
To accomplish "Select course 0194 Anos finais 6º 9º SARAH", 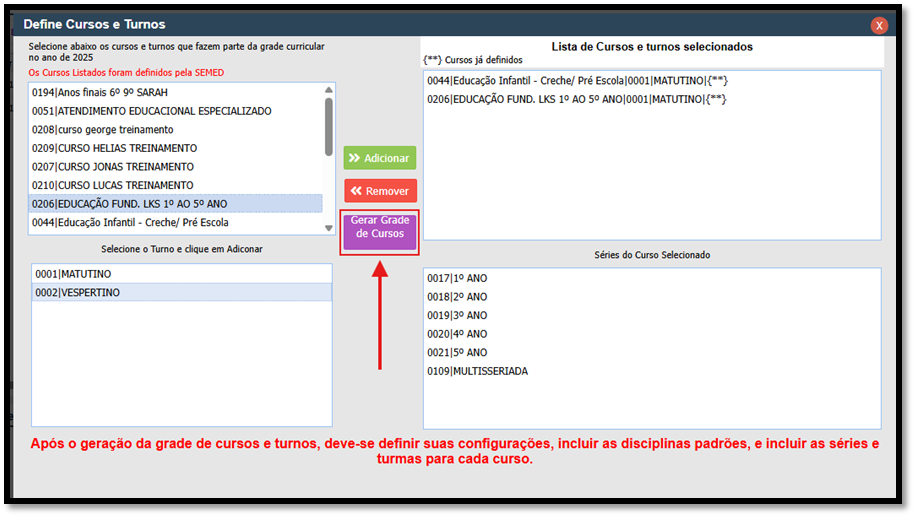I will tap(98, 92).
